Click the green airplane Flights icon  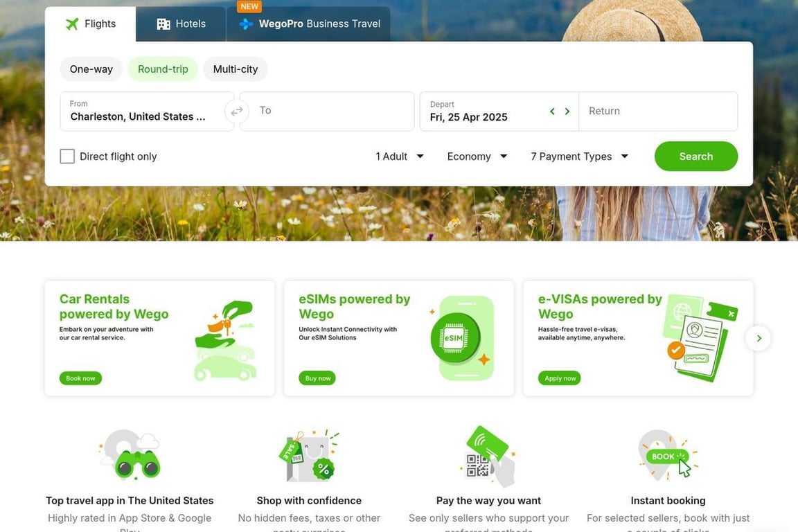pos(72,24)
